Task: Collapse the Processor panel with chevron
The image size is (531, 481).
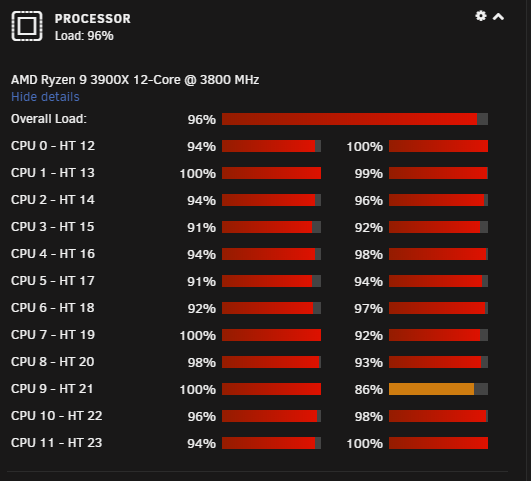Action: [498, 17]
